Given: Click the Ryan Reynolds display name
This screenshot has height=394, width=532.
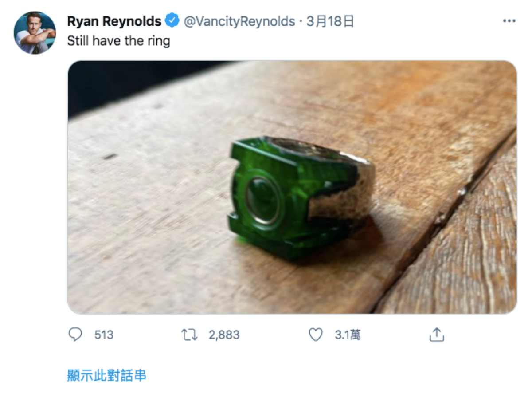Looking at the screenshot, I should (114, 21).
